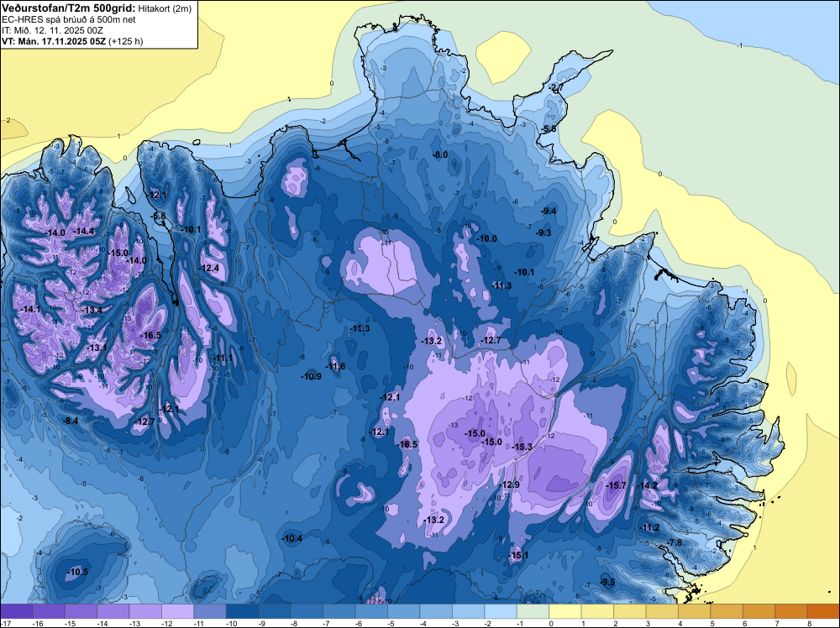840x628 pixels.
Task: Select pale green legend swatch between -1 and 0
Action: pyautogui.click(x=533, y=611)
